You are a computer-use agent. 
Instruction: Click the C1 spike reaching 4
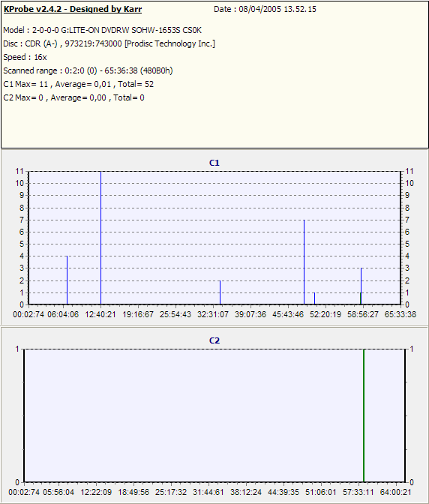67,280
